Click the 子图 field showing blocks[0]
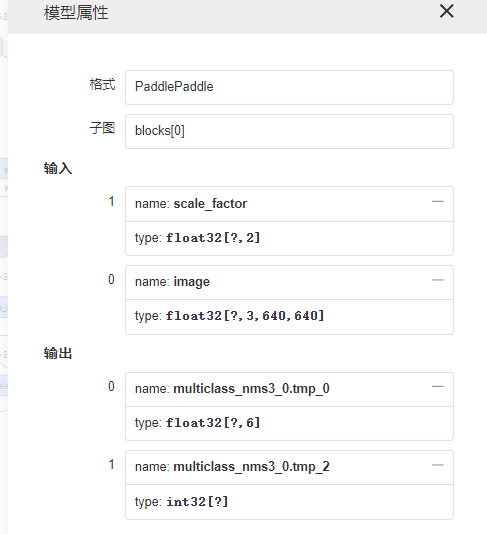 (289, 131)
